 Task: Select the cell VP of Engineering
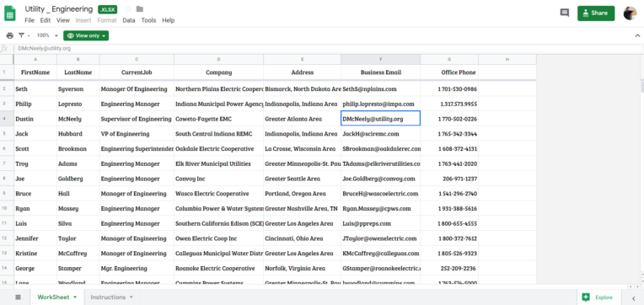click(x=137, y=134)
